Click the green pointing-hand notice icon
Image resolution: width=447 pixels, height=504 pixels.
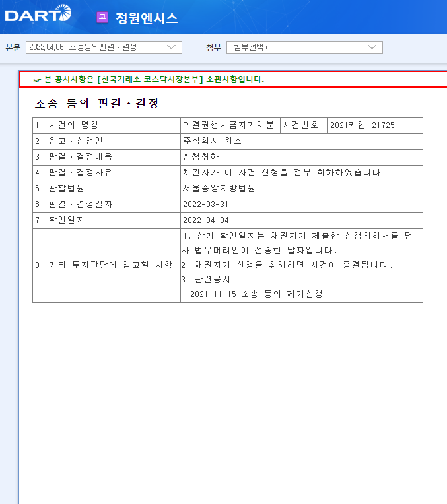point(38,80)
